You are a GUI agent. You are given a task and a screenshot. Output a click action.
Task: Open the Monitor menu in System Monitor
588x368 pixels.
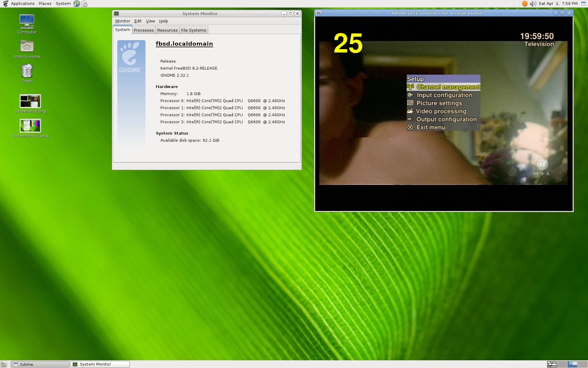tap(123, 21)
